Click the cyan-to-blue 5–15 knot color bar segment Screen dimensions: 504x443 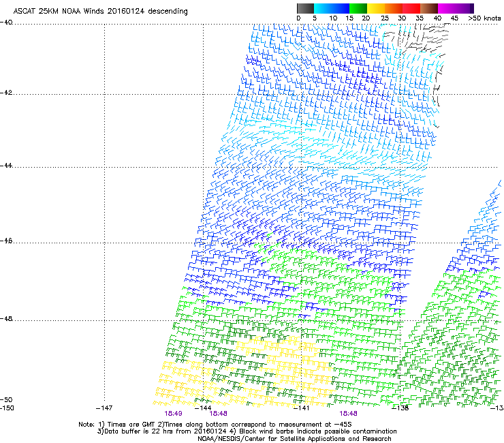point(332,8)
